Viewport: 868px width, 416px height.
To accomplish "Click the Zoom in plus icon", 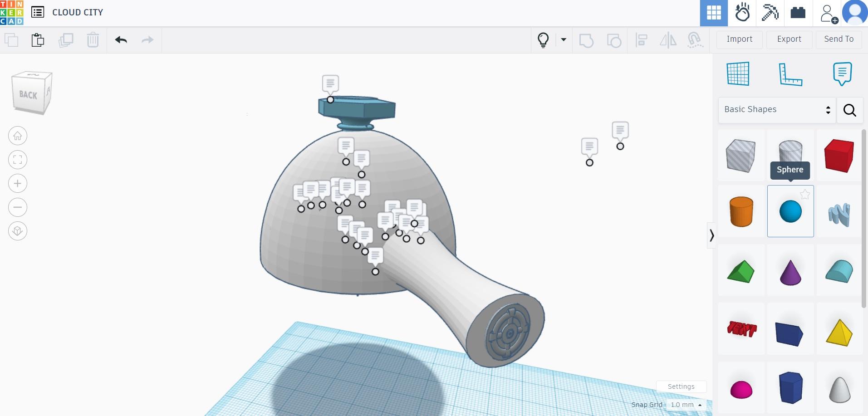I will pos(18,183).
